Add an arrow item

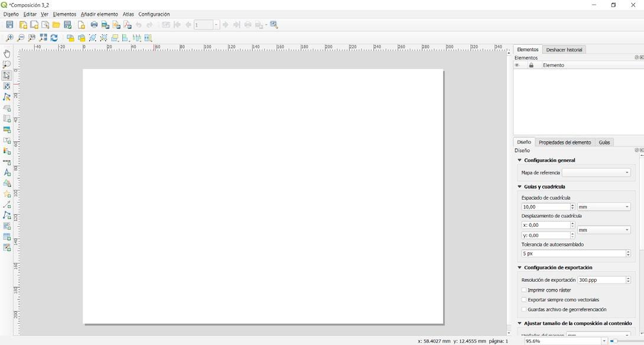[x=6, y=204]
